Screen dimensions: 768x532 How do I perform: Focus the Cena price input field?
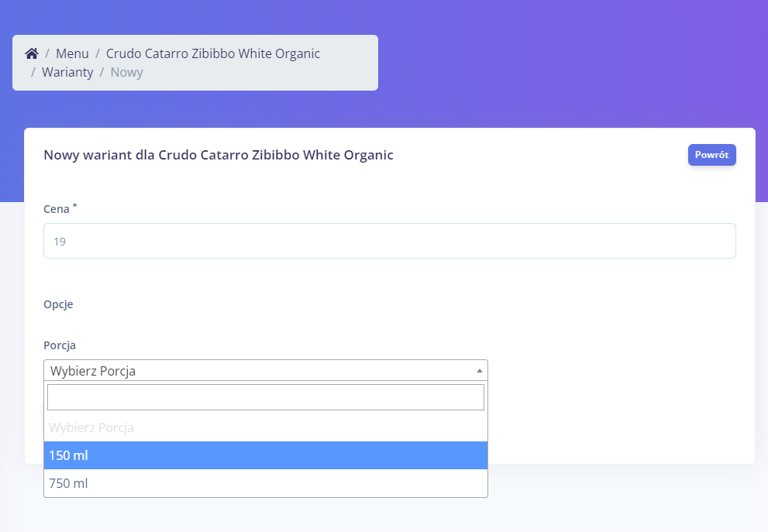click(389, 241)
